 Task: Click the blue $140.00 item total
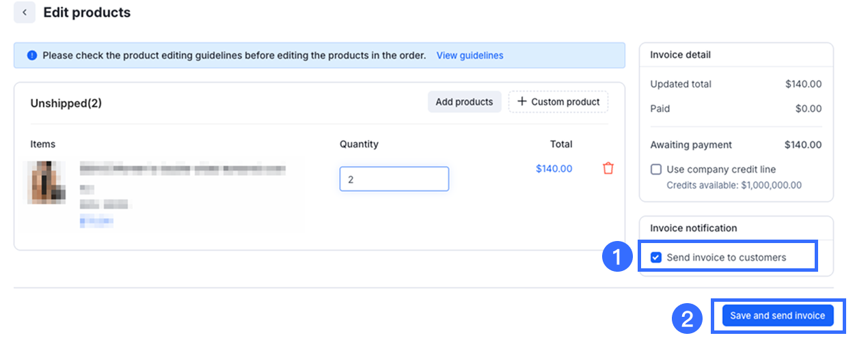tap(554, 169)
